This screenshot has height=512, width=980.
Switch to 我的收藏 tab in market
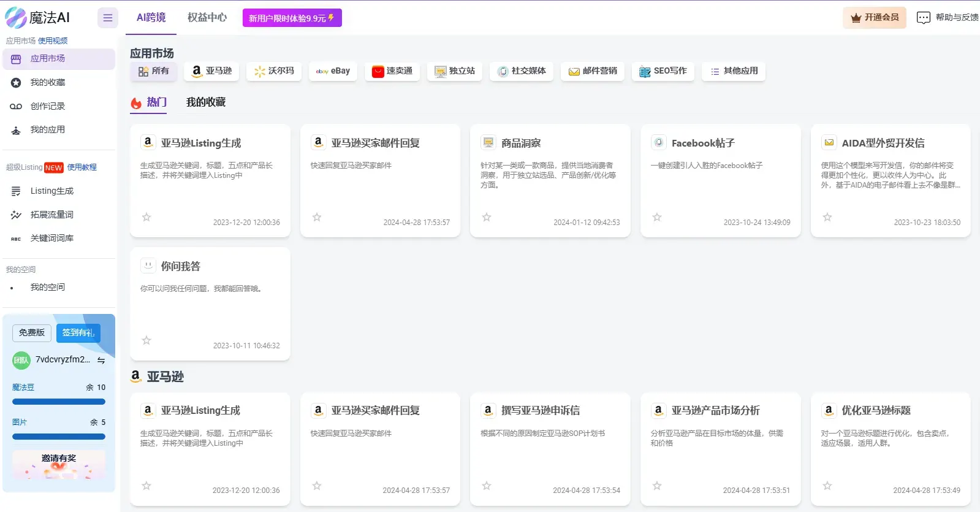click(x=206, y=102)
